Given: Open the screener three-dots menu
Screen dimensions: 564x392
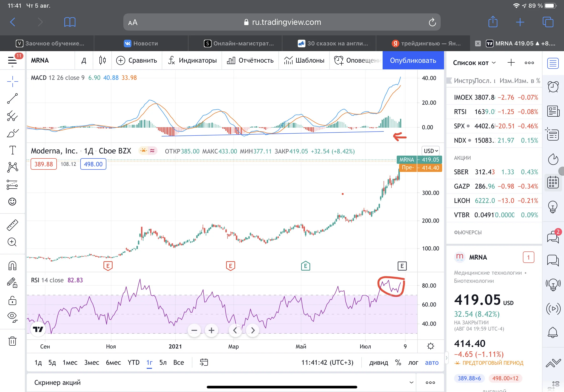Looking at the screenshot, I should [x=430, y=382].
